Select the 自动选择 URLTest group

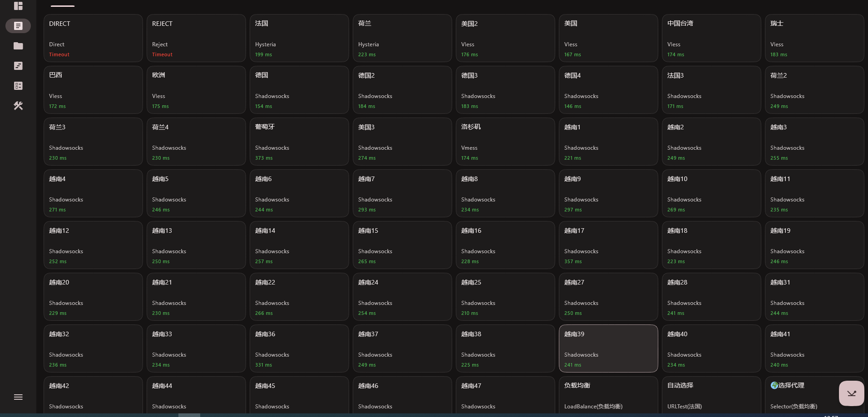point(711,396)
